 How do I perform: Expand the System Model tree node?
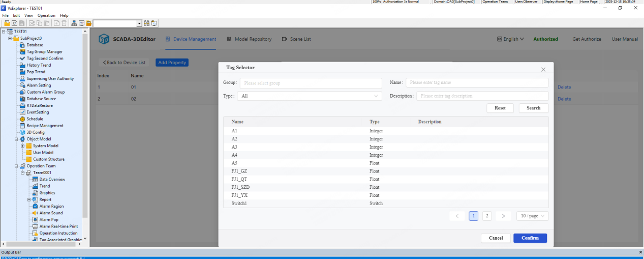22,146
